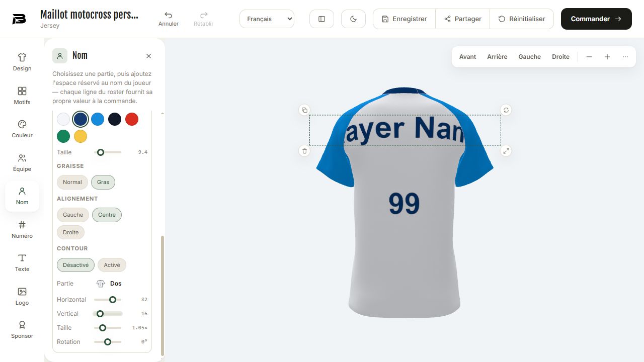Zoom out the jersey preview
Image resolution: width=644 pixels, height=362 pixels.
(589, 57)
